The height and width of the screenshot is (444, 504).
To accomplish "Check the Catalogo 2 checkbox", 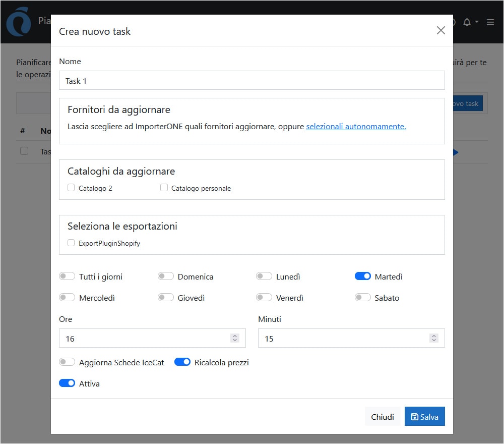I will [71, 188].
